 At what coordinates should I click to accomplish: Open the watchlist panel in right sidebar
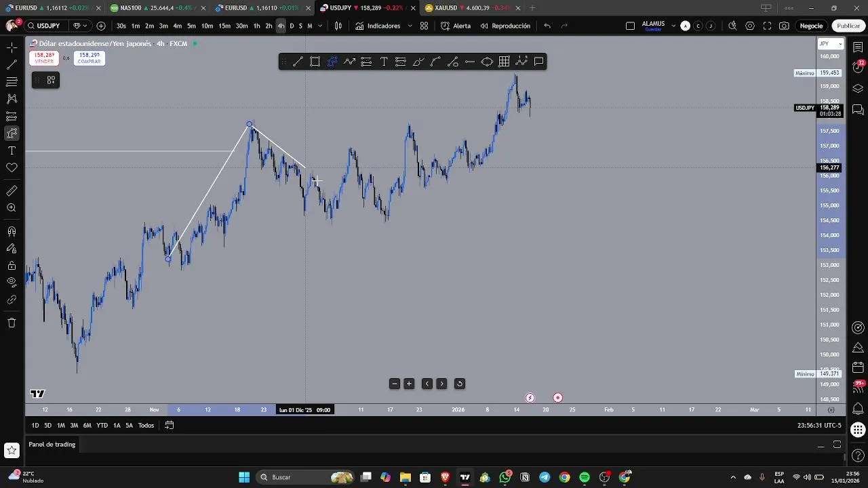(x=858, y=47)
